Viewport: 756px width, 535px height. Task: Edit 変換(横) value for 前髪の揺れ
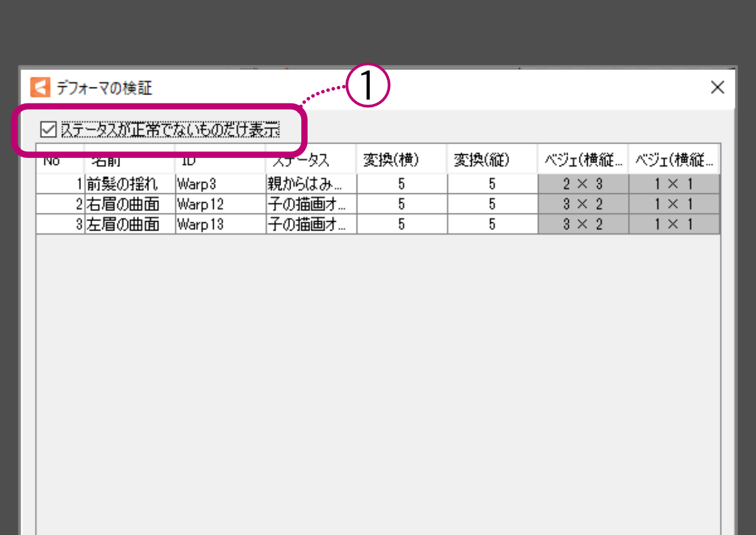pos(402,184)
